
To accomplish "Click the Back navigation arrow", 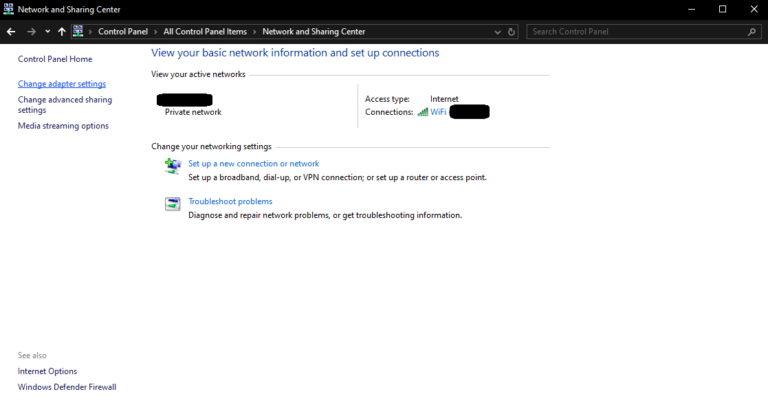I will click(11, 32).
